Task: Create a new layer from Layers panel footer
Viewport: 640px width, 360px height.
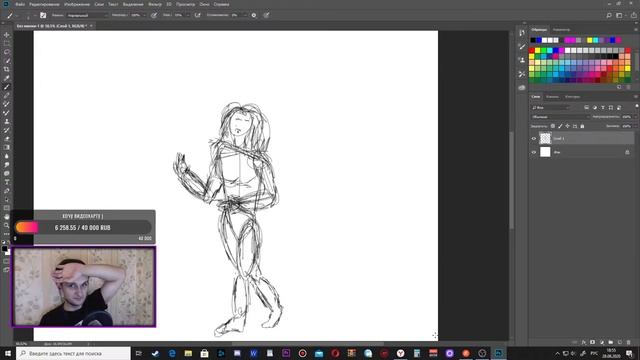Action: (x=620, y=342)
